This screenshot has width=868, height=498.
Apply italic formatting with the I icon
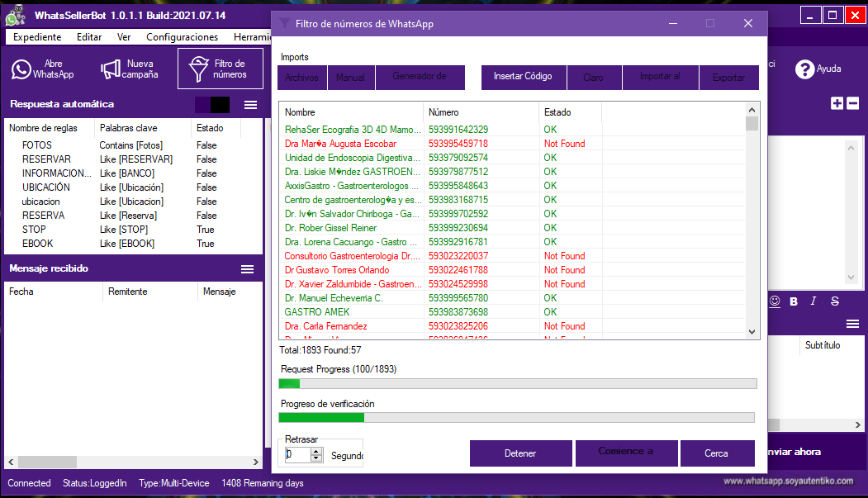[x=813, y=301]
